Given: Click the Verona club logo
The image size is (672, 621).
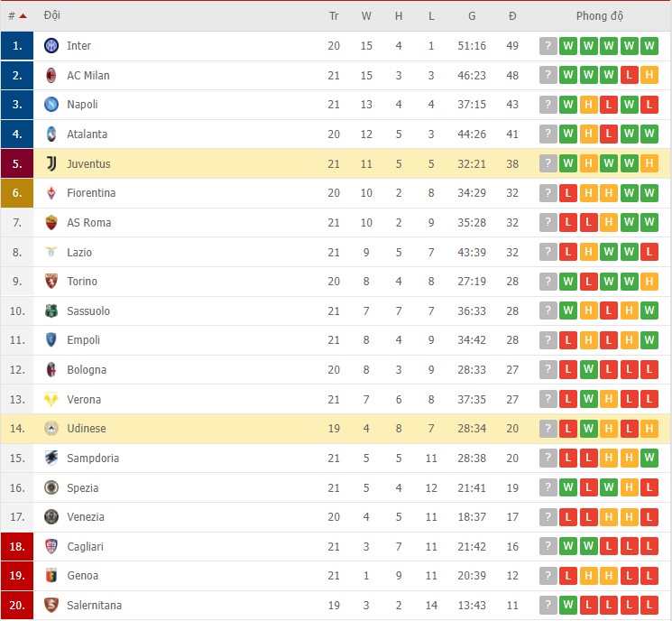Looking at the screenshot, I should 51,399.
